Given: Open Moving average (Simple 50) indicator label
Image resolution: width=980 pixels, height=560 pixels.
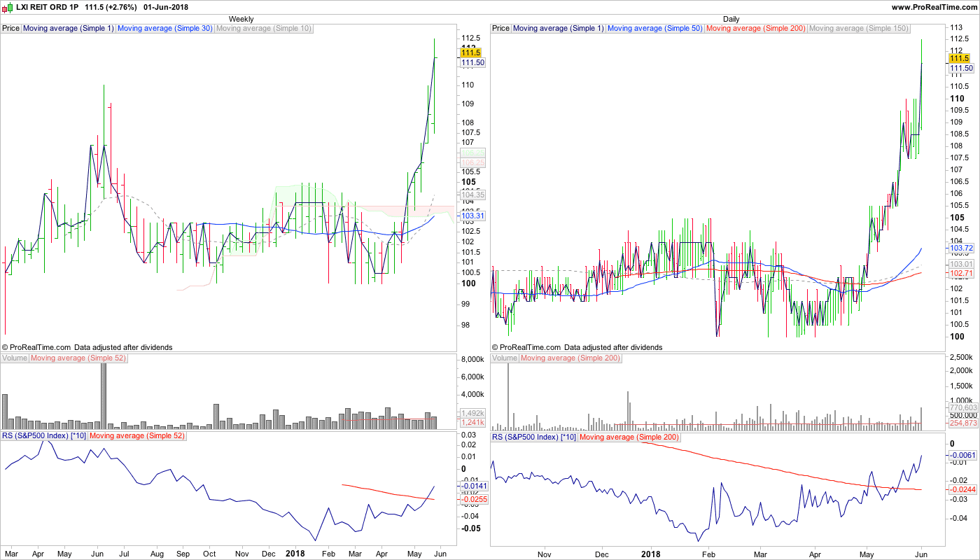Looking at the screenshot, I should [655, 29].
